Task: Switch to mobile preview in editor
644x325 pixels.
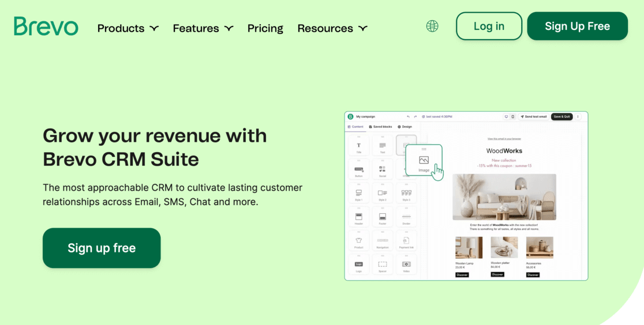Action: click(512, 116)
